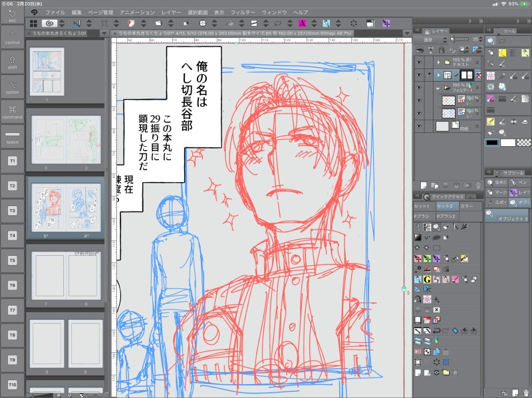The height and width of the screenshot is (398, 532).
Task: Toggle the shift modifier key
Action: tap(12, 62)
